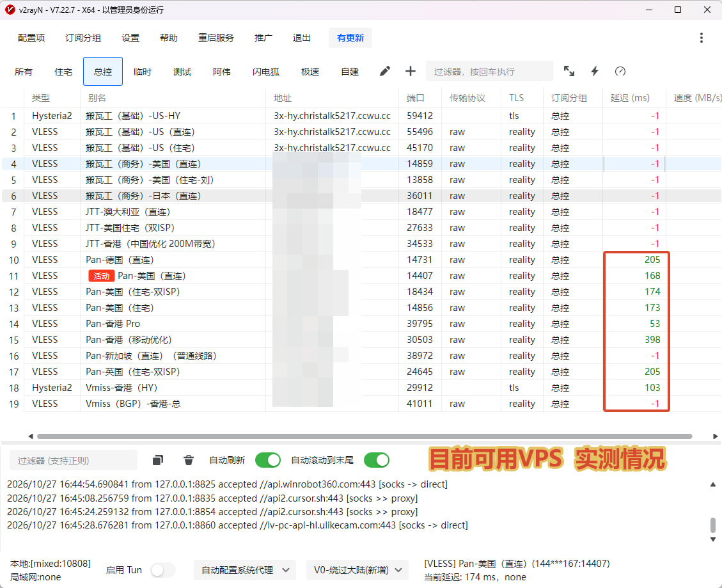722x588 pixels.
Task: Copy log contents with the copy icon
Action: [158, 460]
